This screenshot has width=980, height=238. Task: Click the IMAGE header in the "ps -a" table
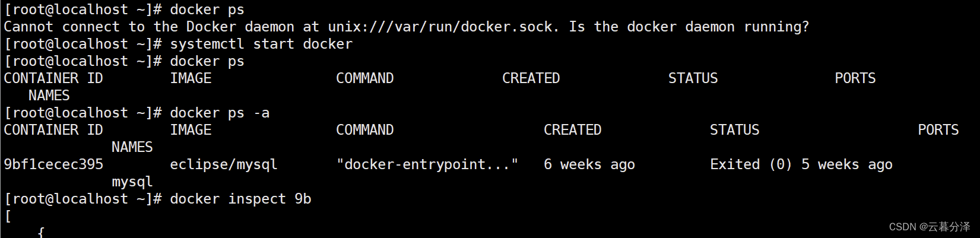point(191,130)
